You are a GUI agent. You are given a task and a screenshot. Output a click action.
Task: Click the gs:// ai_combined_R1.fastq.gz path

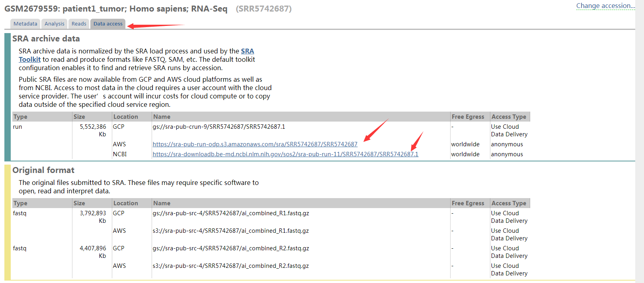(x=231, y=213)
